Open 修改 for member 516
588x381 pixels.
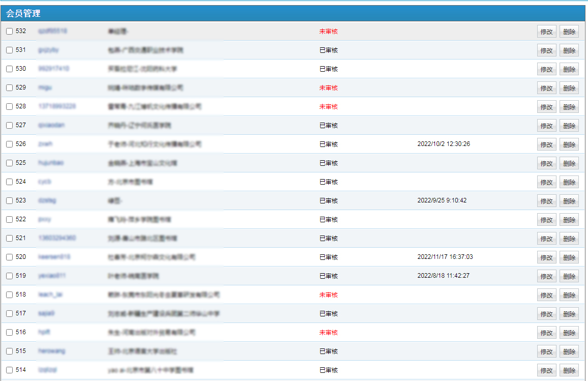[546, 333]
